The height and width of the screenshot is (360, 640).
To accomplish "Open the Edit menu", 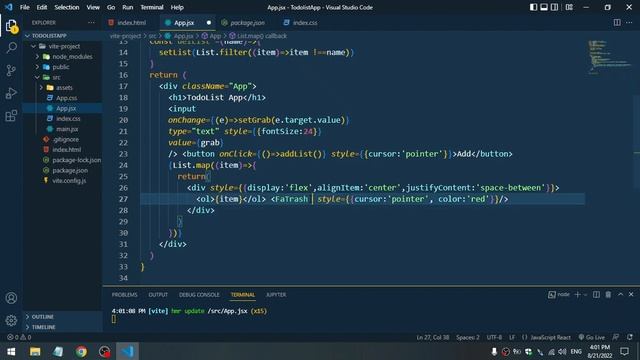I will [42, 7].
